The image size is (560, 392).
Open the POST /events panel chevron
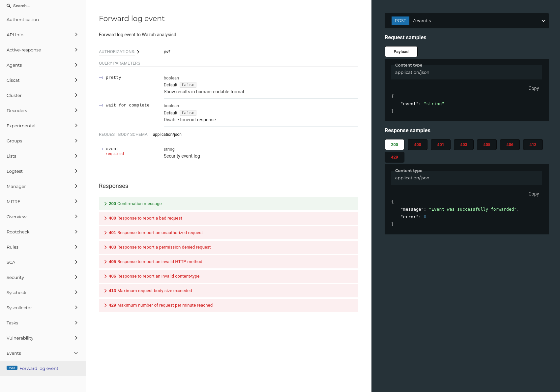[543, 20]
